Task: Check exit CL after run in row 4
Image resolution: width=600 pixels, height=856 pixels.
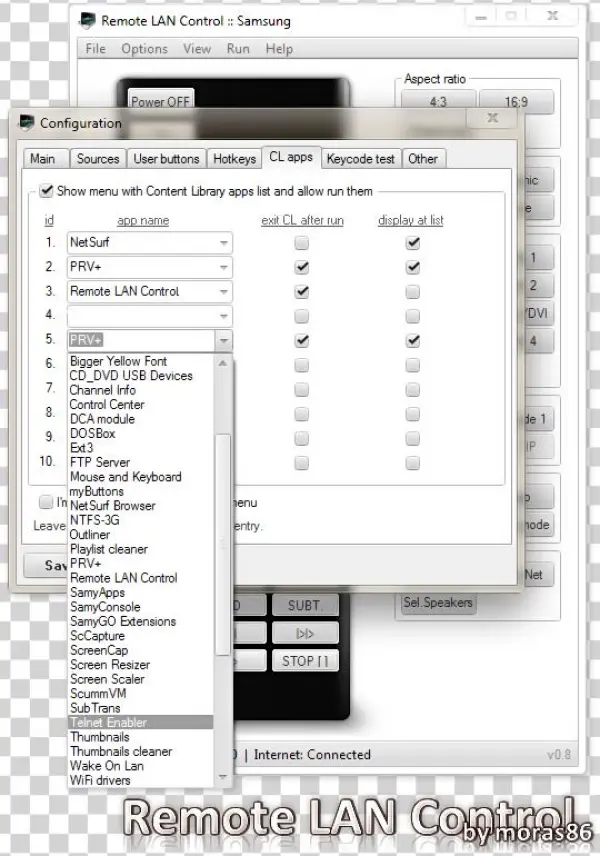Action: point(301,316)
